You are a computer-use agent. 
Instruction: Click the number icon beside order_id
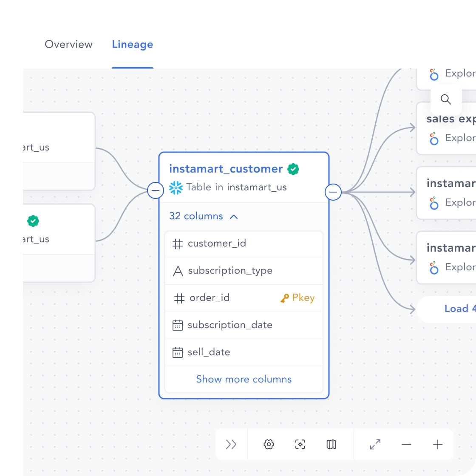(x=179, y=298)
